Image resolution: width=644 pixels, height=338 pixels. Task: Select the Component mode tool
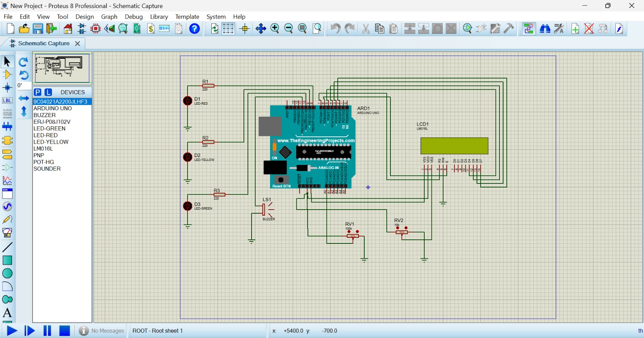pos(7,74)
